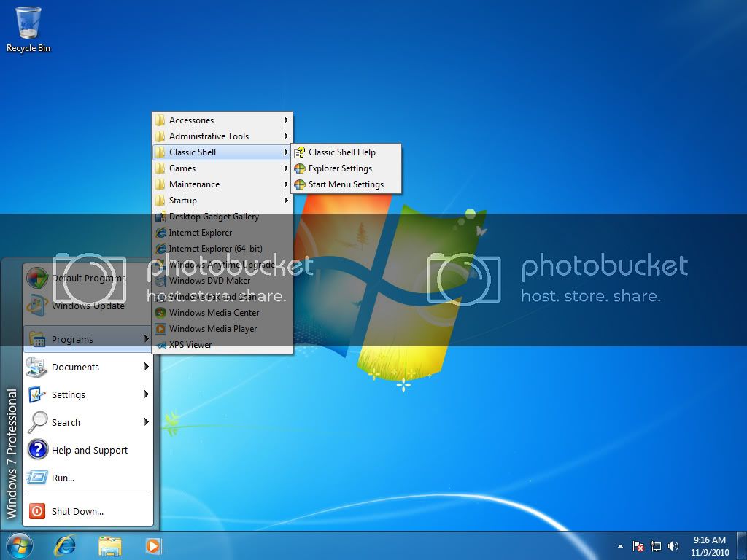Launch Windows Media Center
The width and height of the screenshot is (747, 560).
point(222,313)
